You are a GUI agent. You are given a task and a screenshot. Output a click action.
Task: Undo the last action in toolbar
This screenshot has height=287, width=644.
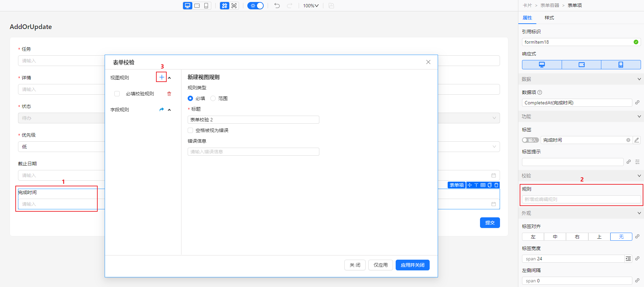click(x=277, y=6)
